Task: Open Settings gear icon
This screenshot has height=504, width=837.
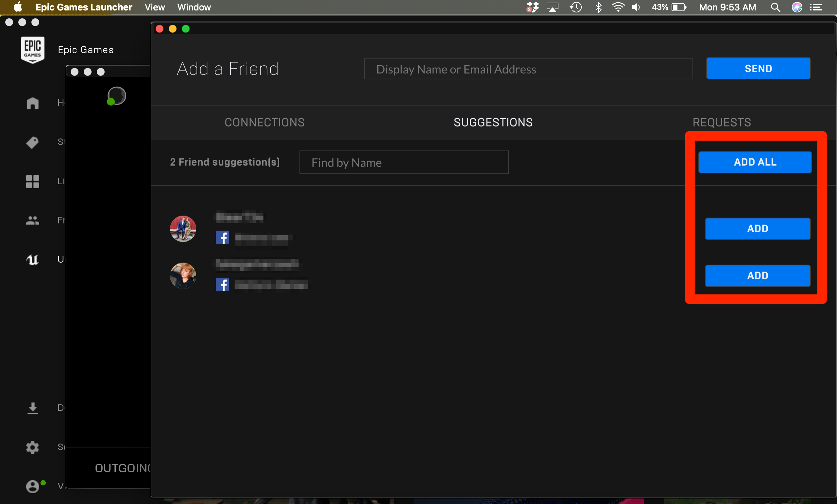Action: [x=32, y=447]
